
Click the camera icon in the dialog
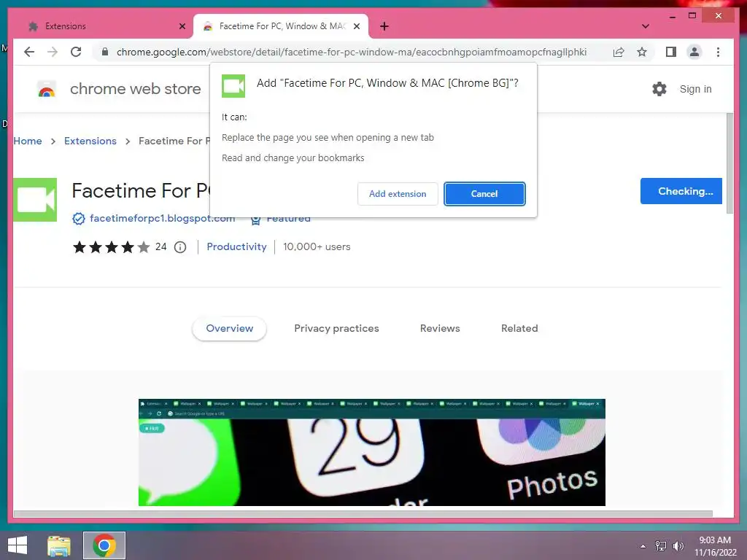click(x=233, y=86)
